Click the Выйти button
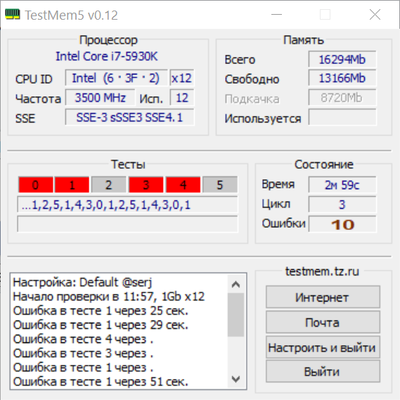400x400 pixels. [x=323, y=371]
